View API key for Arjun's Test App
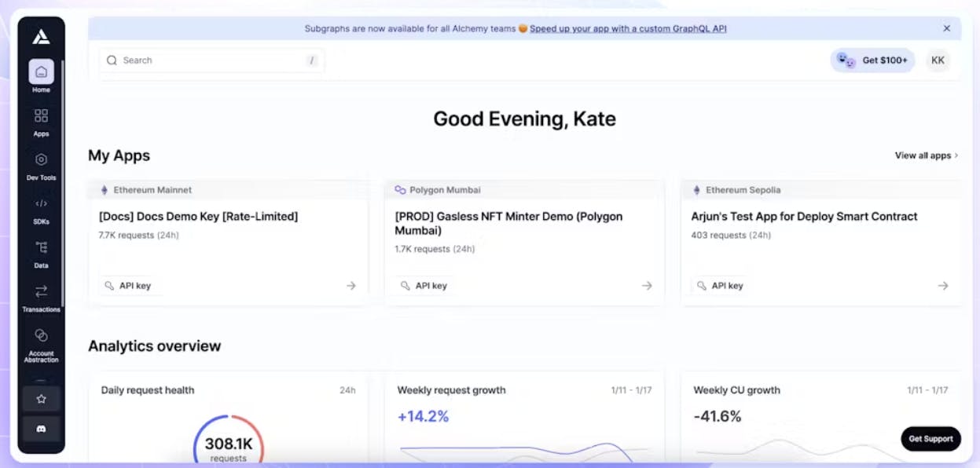980x468 pixels. [720, 286]
